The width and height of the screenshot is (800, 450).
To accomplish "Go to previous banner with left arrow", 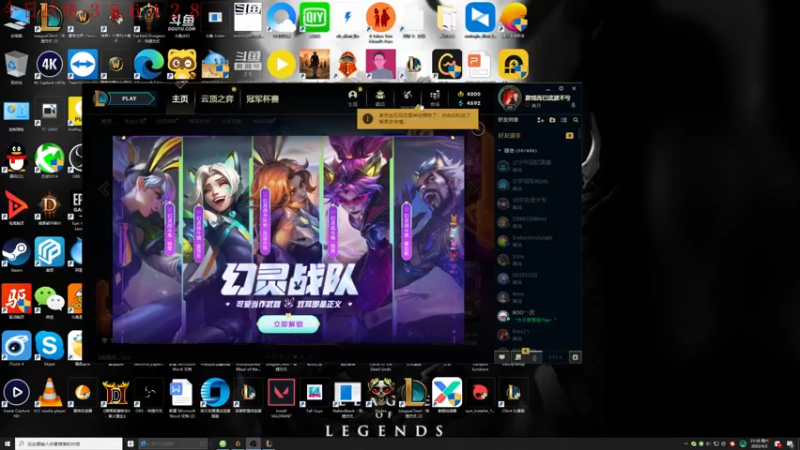I will tap(104, 189).
